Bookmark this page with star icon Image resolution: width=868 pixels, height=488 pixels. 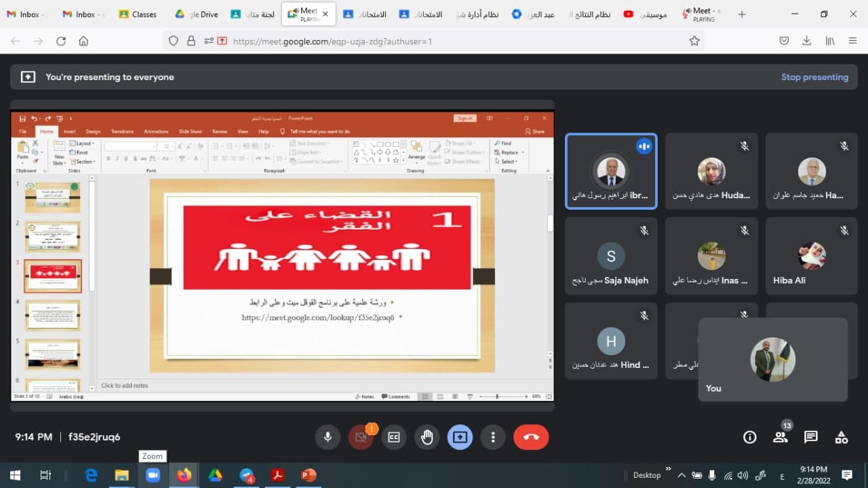pyautogui.click(x=694, y=41)
